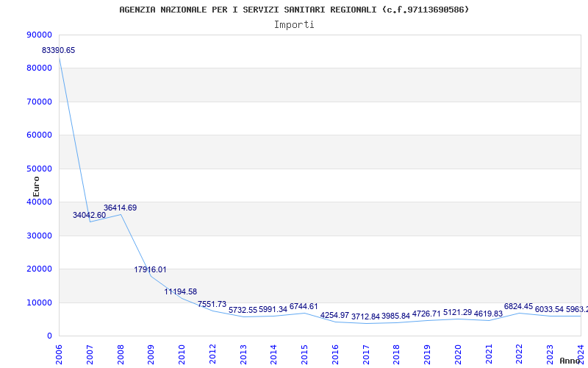Select the 2009 x-axis year label
The image size is (588, 368).
(151, 355)
